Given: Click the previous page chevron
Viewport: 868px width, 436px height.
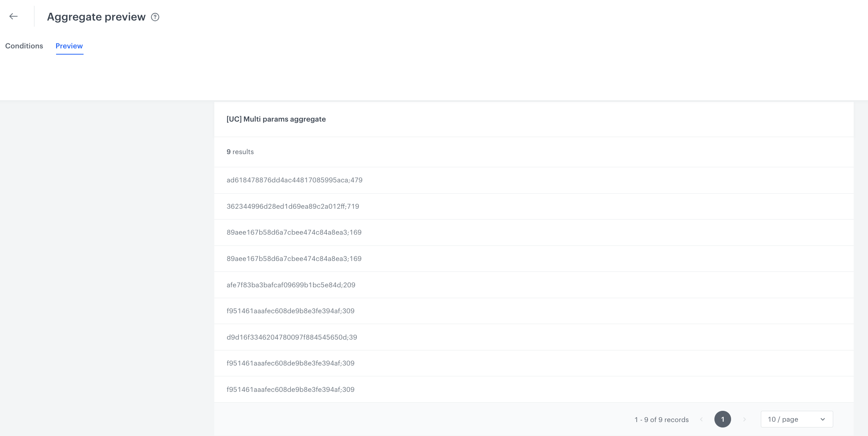Looking at the screenshot, I should [701, 419].
